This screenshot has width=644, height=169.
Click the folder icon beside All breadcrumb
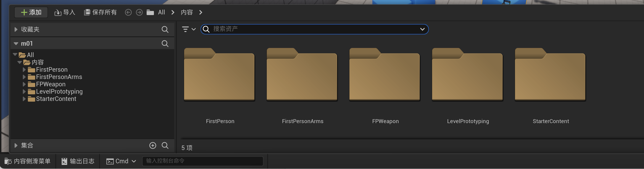[150, 12]
